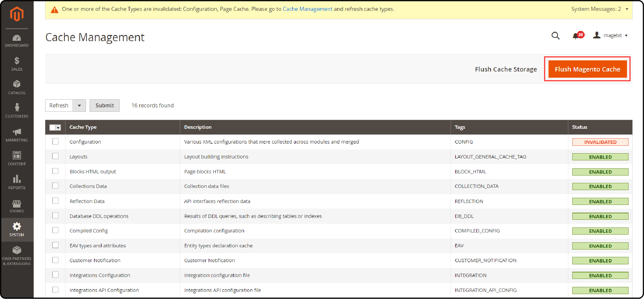Image resolution: width=644 pixels, height=299 pixels.
Task: Open the magebit account dropdown arrow
Action: point(626,36)
